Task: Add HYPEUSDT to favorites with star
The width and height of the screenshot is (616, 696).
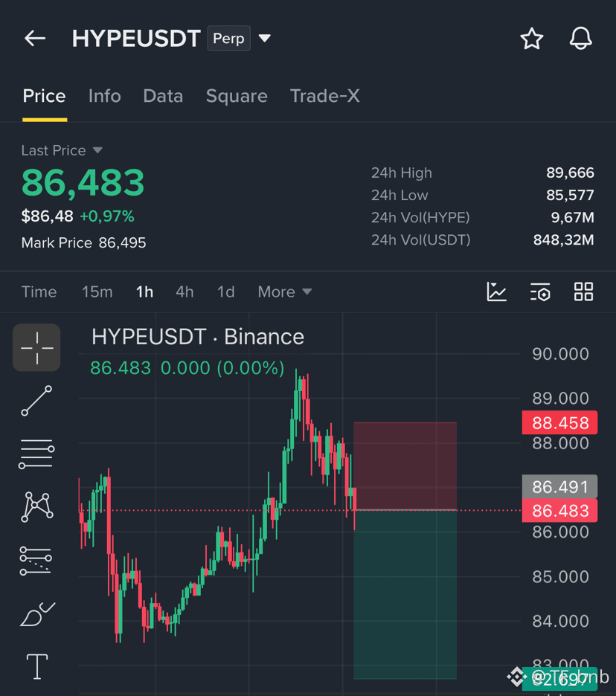Action: point(532,39)
